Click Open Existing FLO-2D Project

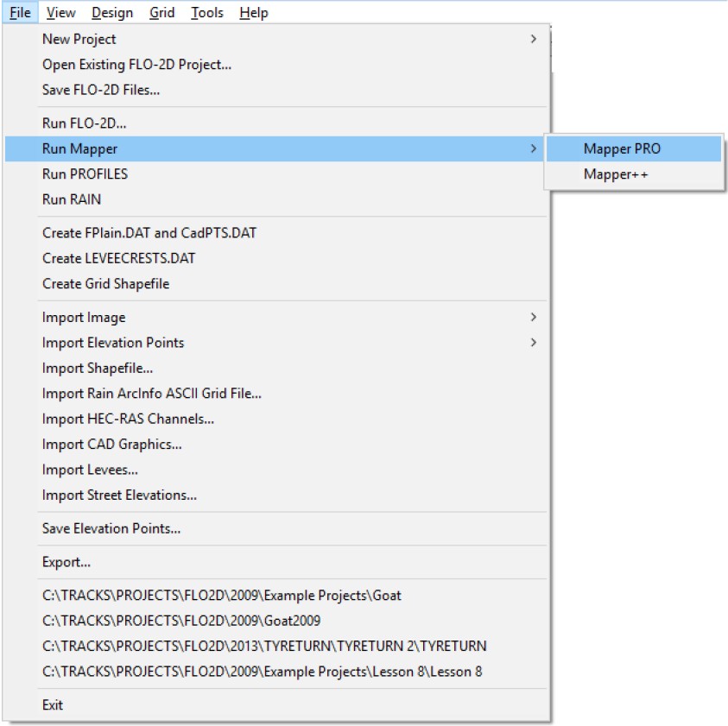[136, 65]
